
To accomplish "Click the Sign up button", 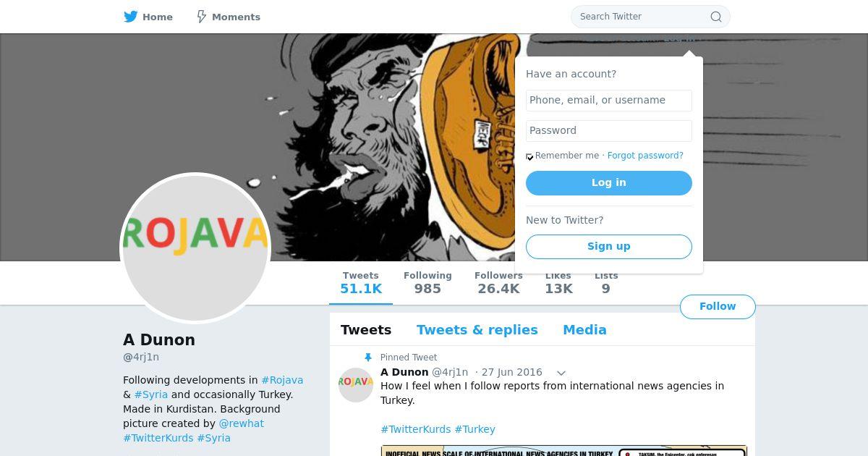I will pyautogui.click(x=609, y=247).
